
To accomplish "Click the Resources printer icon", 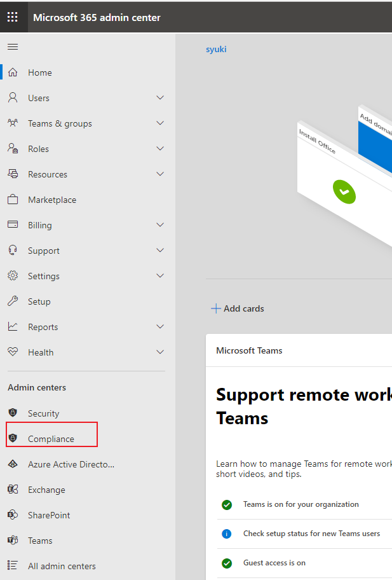I will (x=13, y=174).
